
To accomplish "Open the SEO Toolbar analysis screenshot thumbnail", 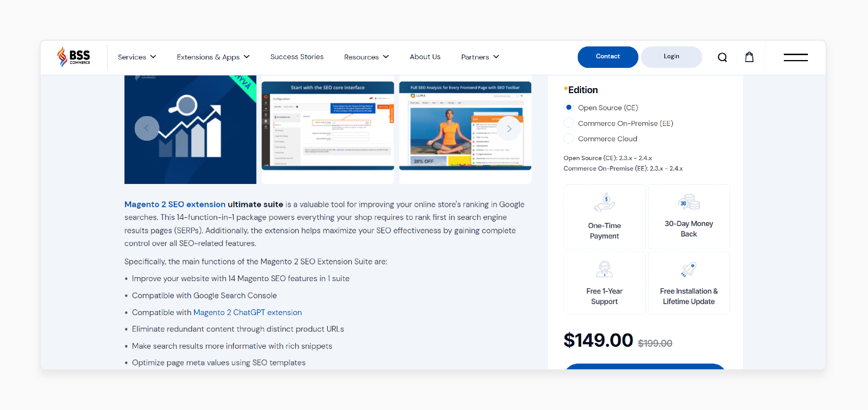I will coord(465,126).
